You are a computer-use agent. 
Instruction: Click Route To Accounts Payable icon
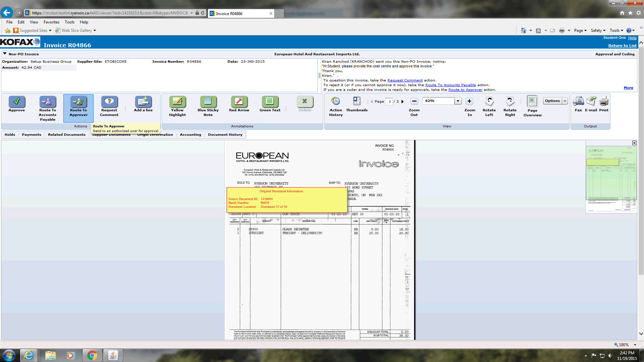(47, 102)
